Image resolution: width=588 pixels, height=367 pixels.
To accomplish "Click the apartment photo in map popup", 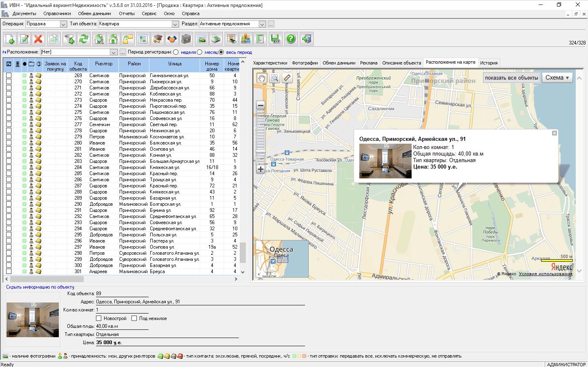I will [385, 161].
